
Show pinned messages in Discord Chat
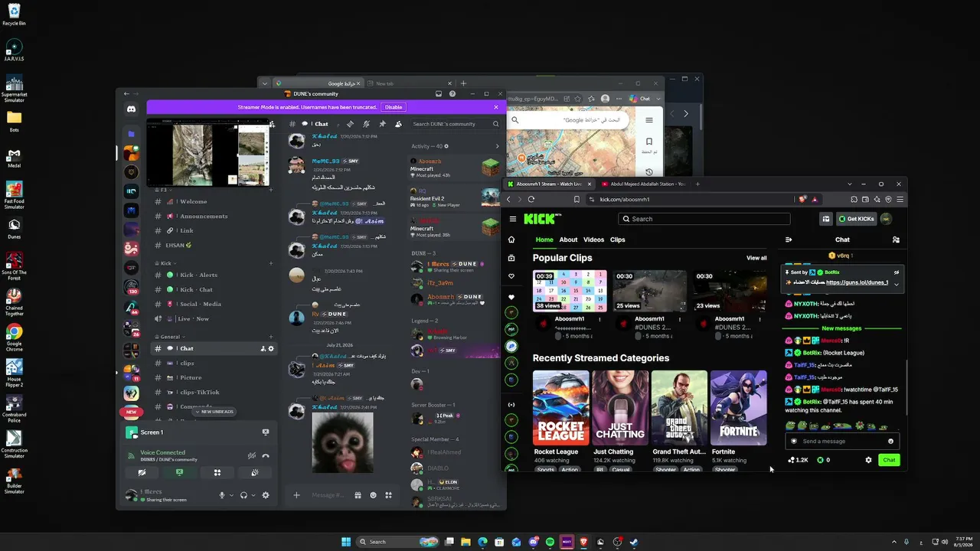[x=382, y=124]
